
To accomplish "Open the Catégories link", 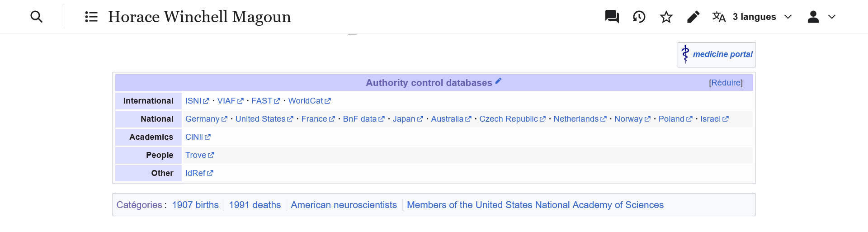I will (x=139, y=205).
